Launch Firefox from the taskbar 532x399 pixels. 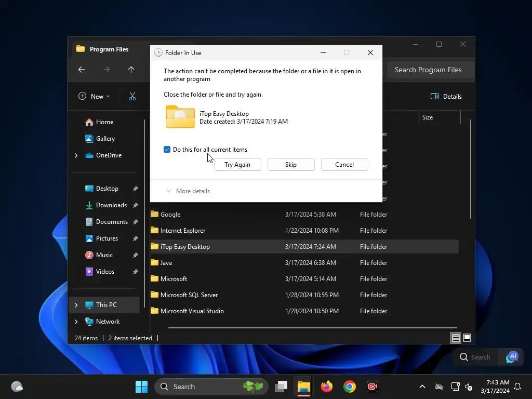[326, 387]
